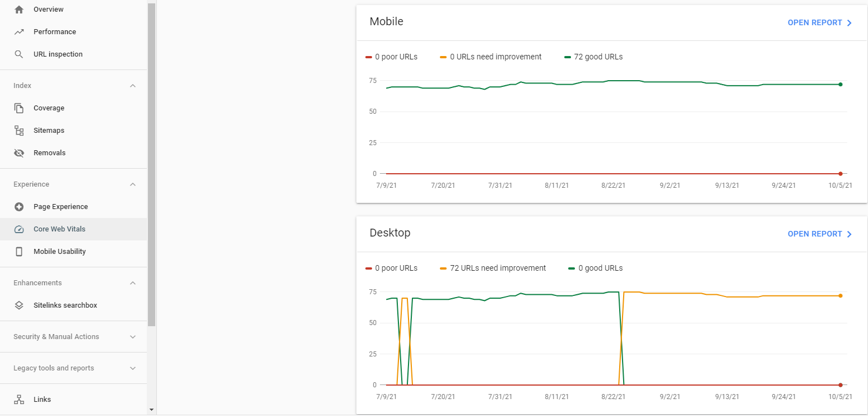The image size is (868, 417).
Task: Collapse the Index section
Action: tap(133, 86)
